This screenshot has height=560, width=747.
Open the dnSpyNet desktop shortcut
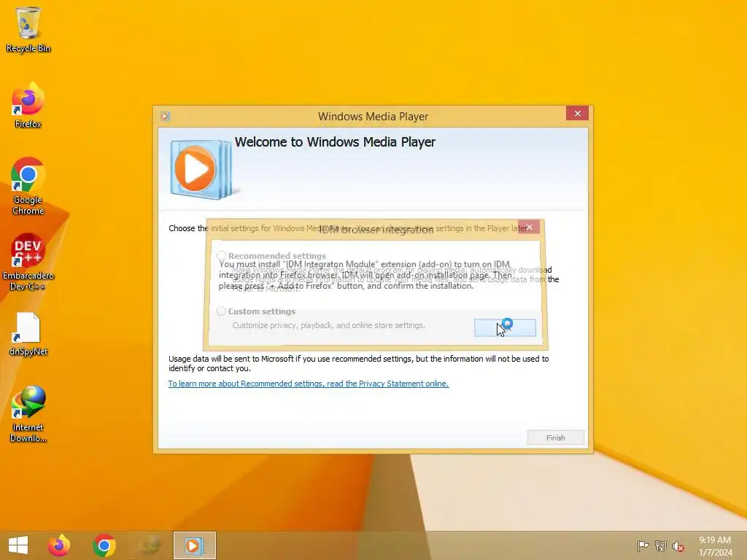[28, 334]
